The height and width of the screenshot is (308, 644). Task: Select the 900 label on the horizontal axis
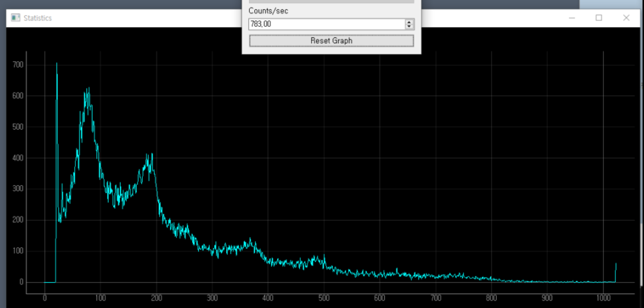pyautogui.click(x=547, y=298)
